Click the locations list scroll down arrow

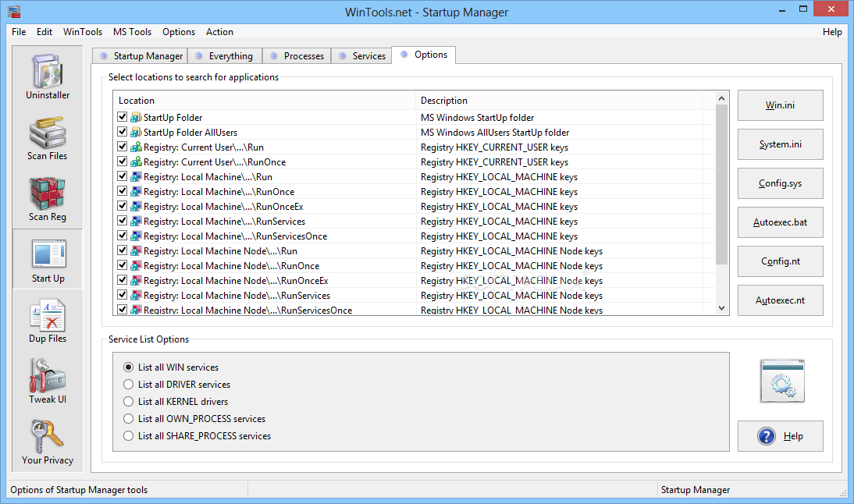[721, 308]
